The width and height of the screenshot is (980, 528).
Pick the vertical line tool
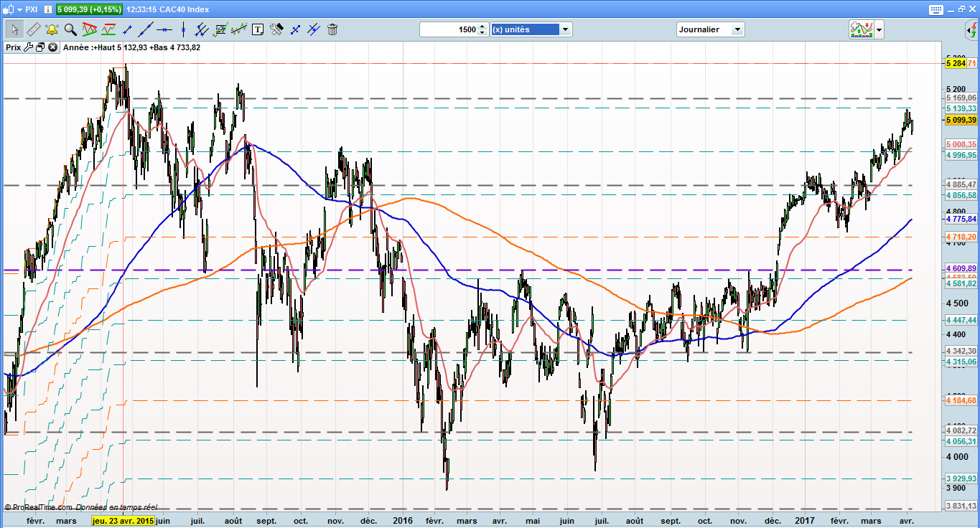coord(184,29)
